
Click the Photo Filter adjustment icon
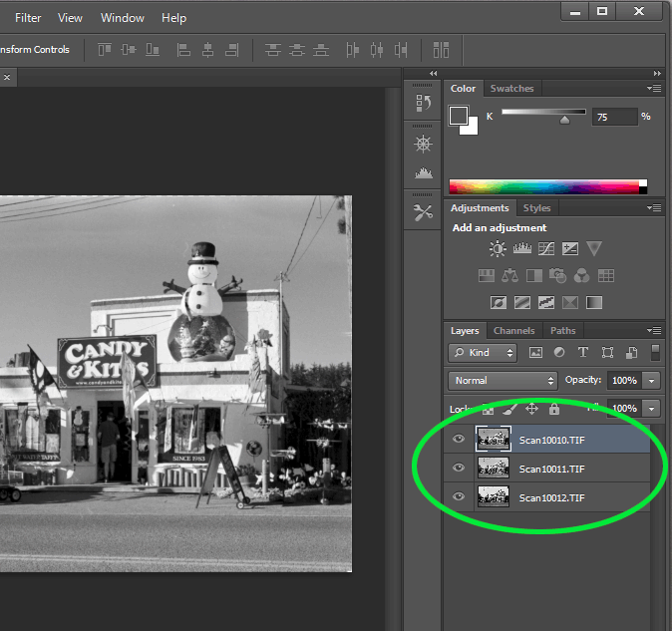(558, 275)
